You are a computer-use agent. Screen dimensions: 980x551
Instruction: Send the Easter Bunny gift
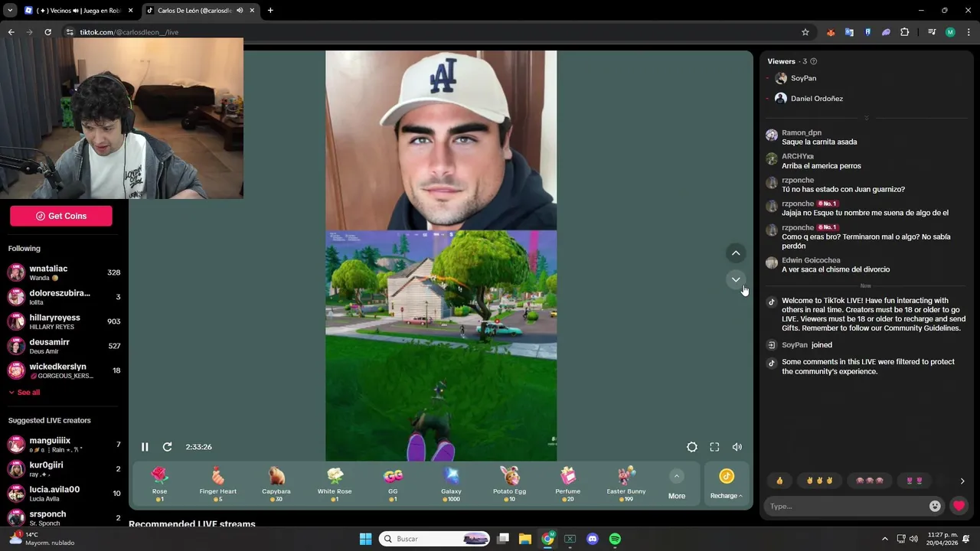tap(626, 484)
